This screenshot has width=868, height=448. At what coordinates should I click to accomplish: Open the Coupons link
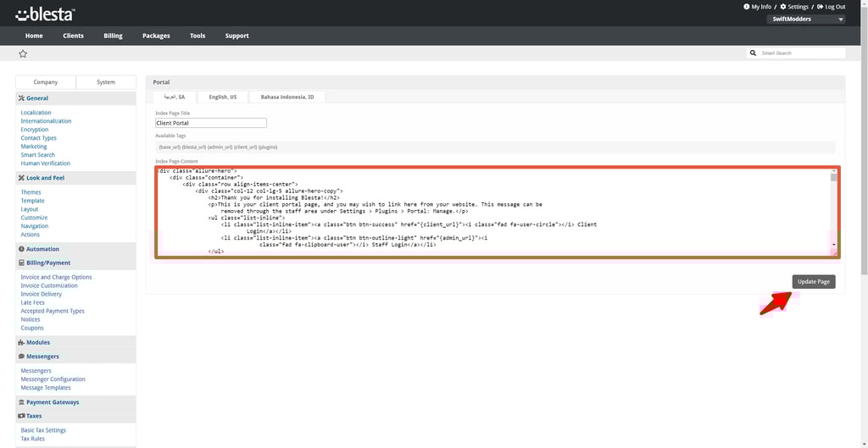pyautogui.click(x=32, y=328)
